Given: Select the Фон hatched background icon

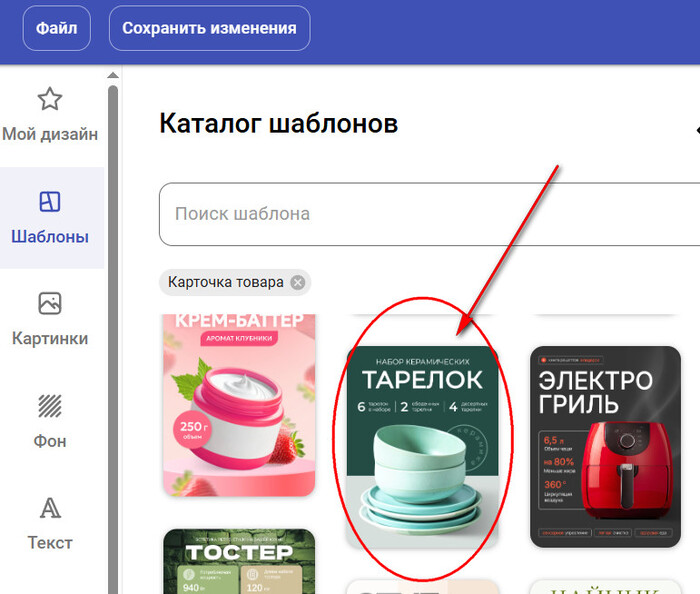Looking at the screenshot, I should pos(50,406).
